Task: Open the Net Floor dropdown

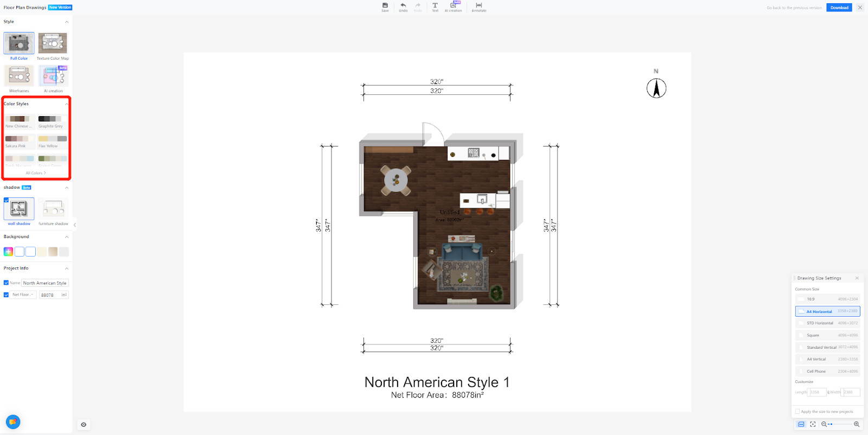Action: 23,295
